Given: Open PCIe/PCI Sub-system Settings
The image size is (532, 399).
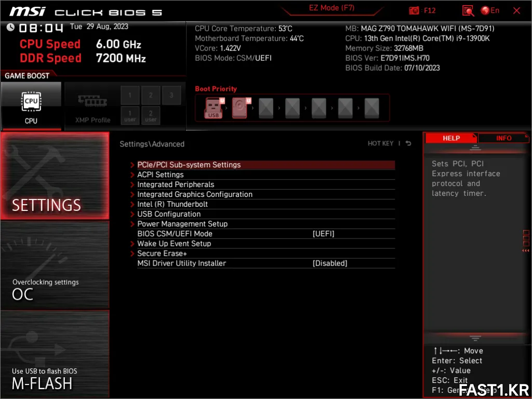Looking at the screenshot, I should (266, 165).
